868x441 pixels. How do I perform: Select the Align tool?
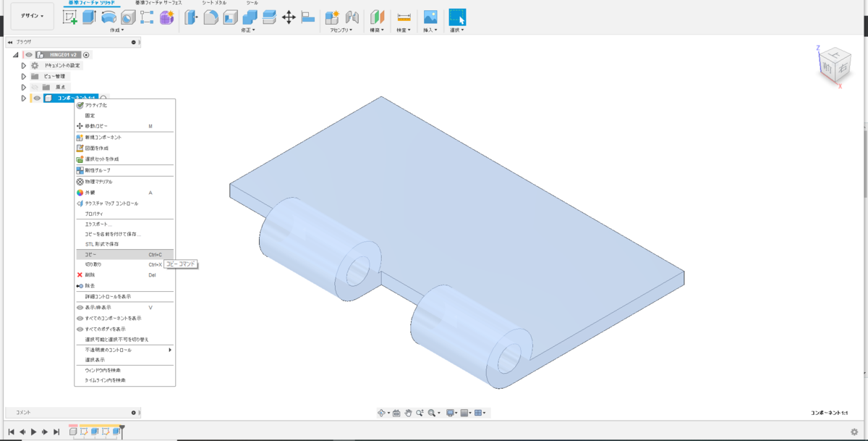point(308,17)
